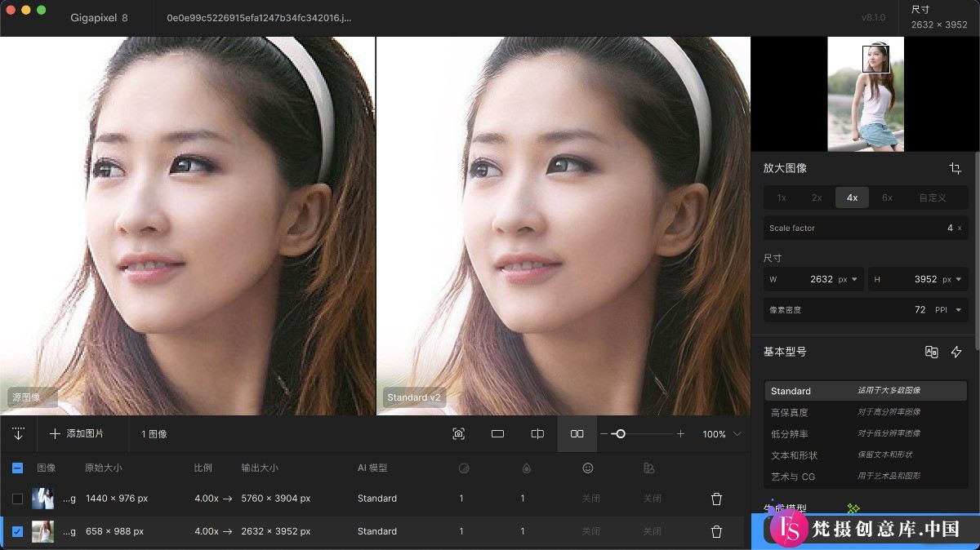Click the zoom slider handle
Screen dimensions: 980x550
620,434
